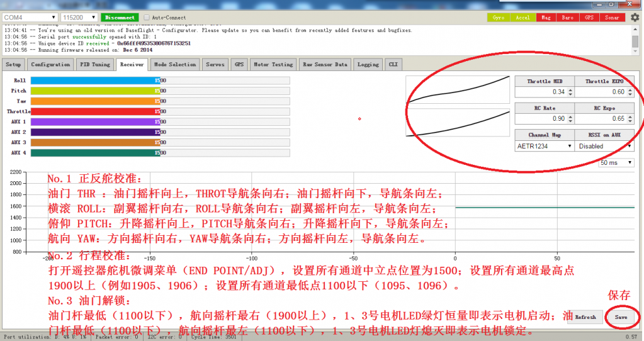Click the Save button
The width and height of the screenshot is (644, 341).
click(621, 317)
